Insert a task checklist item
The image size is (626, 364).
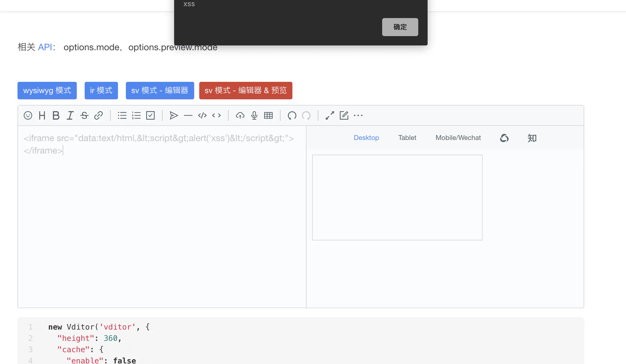(150, 115)
